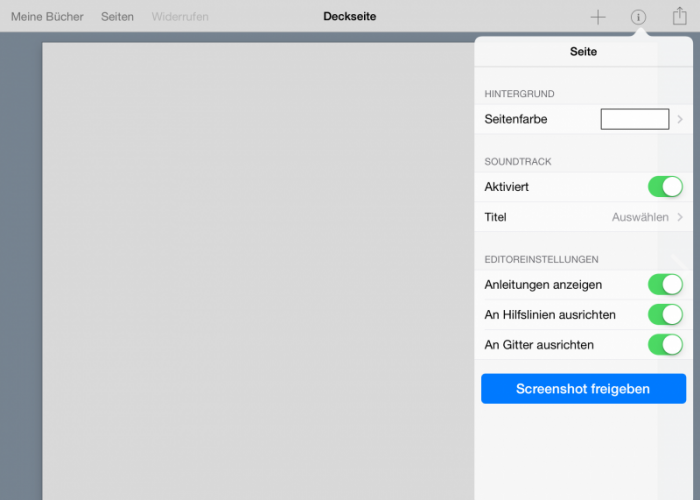Expand the Seitenfarbe chevron arrow
700x500 pixels.
click(x=680, y=120)
